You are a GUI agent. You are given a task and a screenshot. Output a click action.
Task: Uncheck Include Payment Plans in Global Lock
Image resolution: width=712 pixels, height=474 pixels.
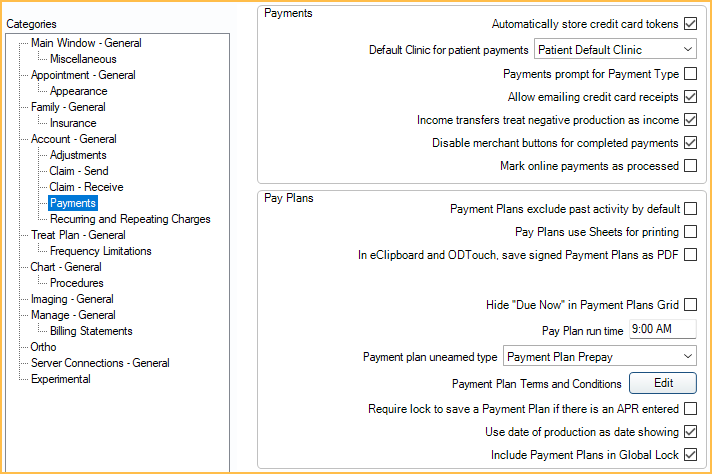point(690,455)
